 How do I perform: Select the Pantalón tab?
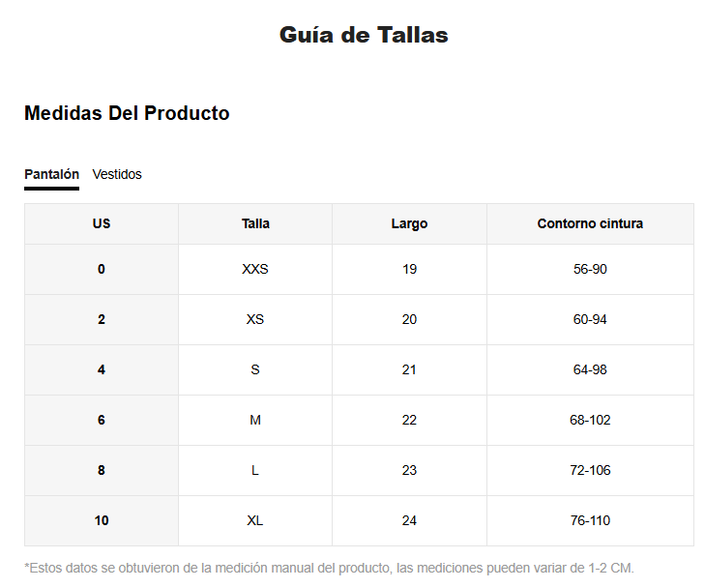[51, 175]
